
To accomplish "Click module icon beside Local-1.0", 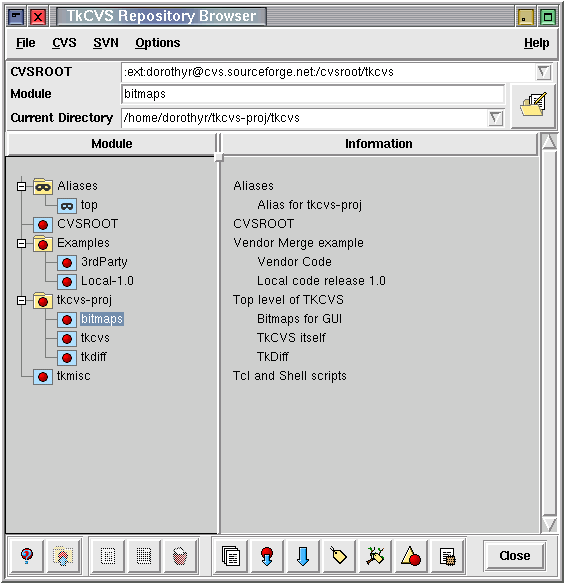I will tap(67, 281).
